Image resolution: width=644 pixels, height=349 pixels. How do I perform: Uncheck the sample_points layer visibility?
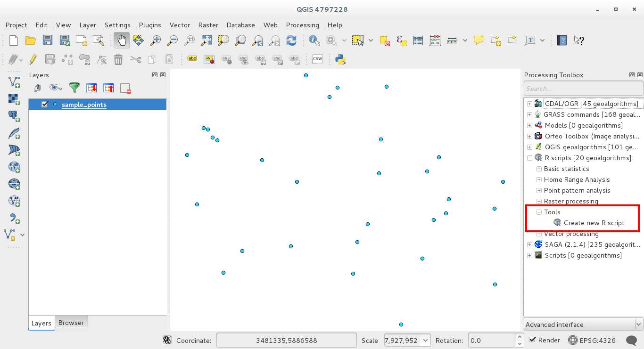[45, 105]
